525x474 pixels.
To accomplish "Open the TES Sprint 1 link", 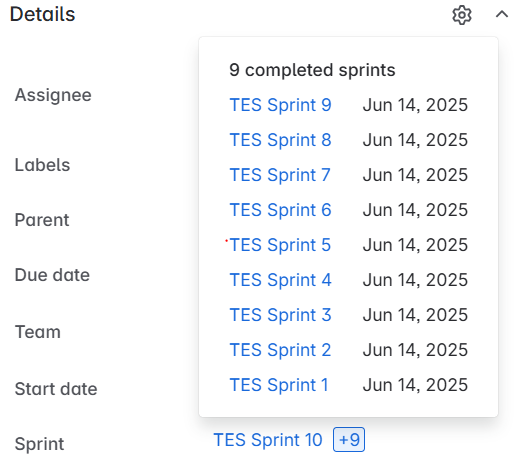I will click(279, 385).
